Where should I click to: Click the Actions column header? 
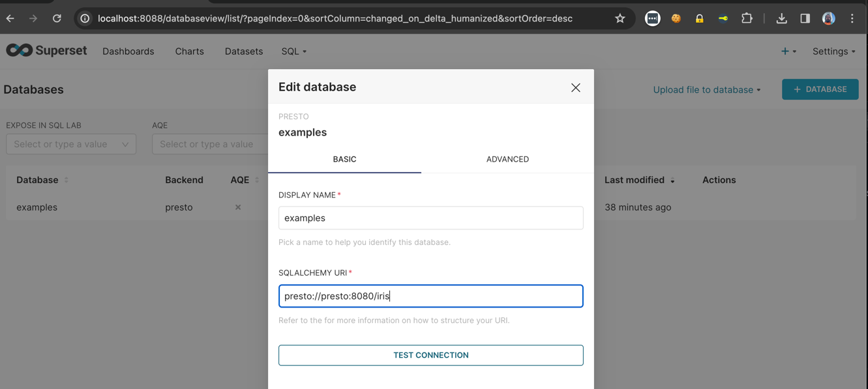(719, 180)
